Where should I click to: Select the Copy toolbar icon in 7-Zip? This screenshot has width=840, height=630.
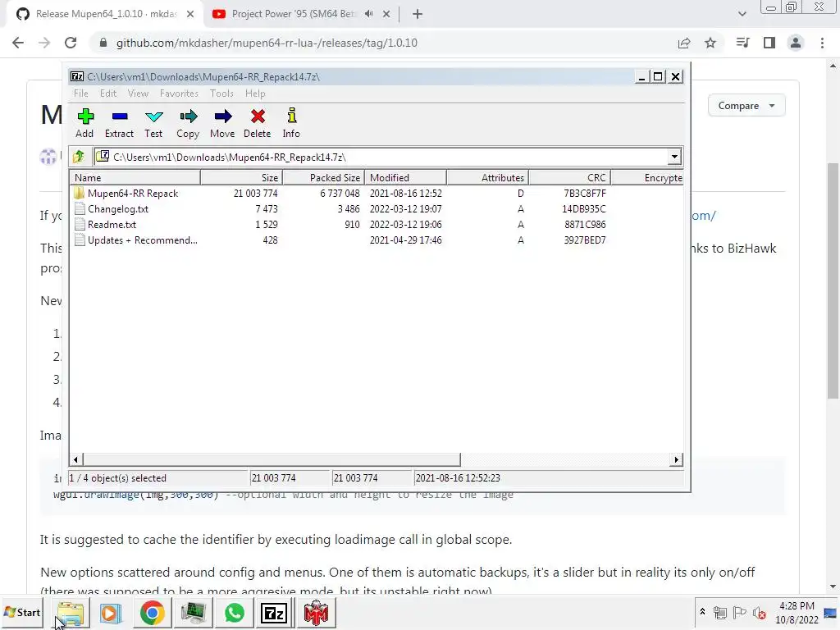point(188,123)
